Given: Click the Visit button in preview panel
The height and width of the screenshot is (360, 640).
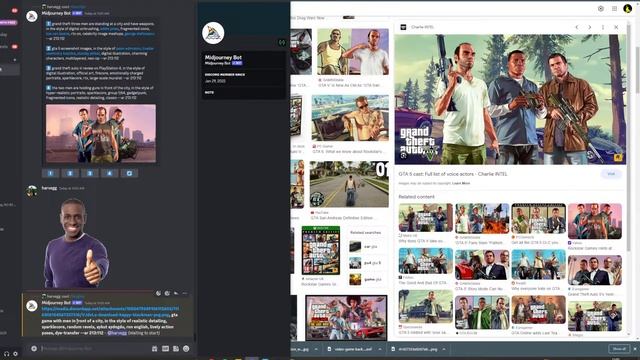Looking at the screenshot, I should click(x=611, y=174).
